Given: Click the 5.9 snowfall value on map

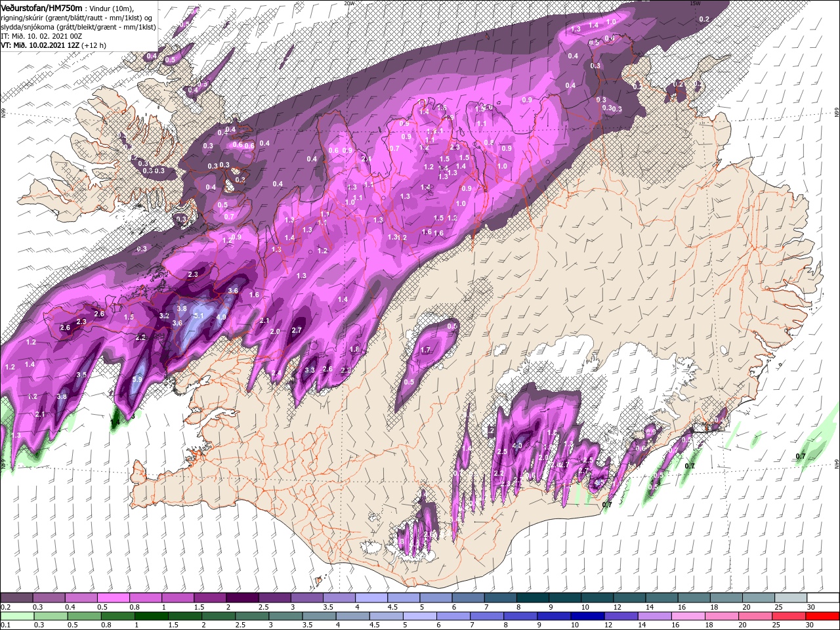Looking at the screenshot, I should click(x=137, y=379).
